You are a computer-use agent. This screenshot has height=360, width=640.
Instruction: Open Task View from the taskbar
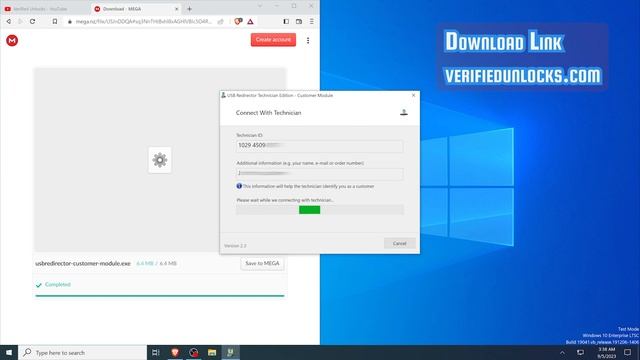[x=156, y=352]
